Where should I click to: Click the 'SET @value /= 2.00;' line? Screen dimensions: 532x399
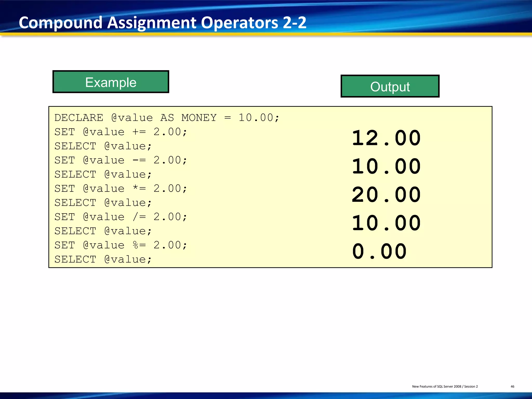121,217
